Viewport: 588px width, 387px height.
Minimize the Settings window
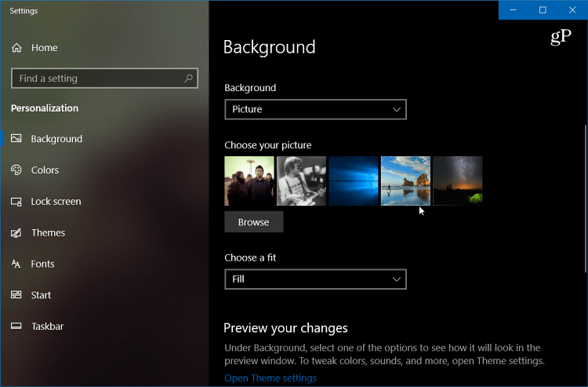point(514,10)
